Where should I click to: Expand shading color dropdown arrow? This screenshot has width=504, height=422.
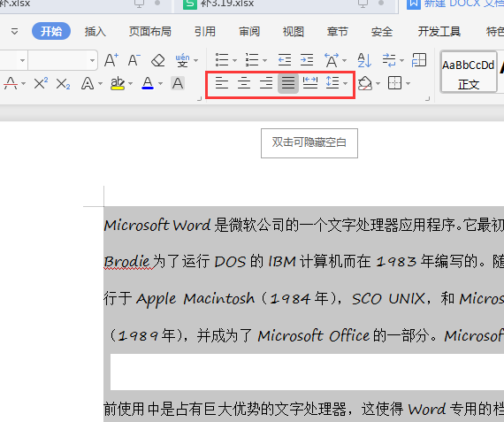(378, 84)
